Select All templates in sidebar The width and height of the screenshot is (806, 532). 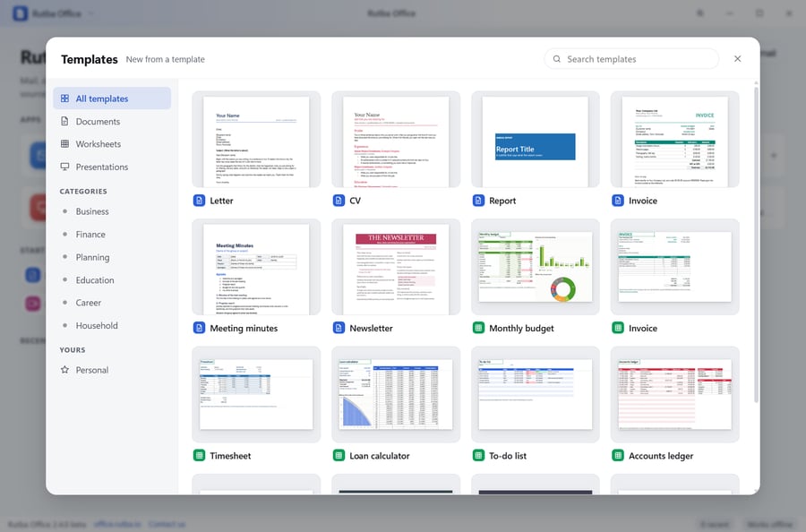tap(112, 99)
